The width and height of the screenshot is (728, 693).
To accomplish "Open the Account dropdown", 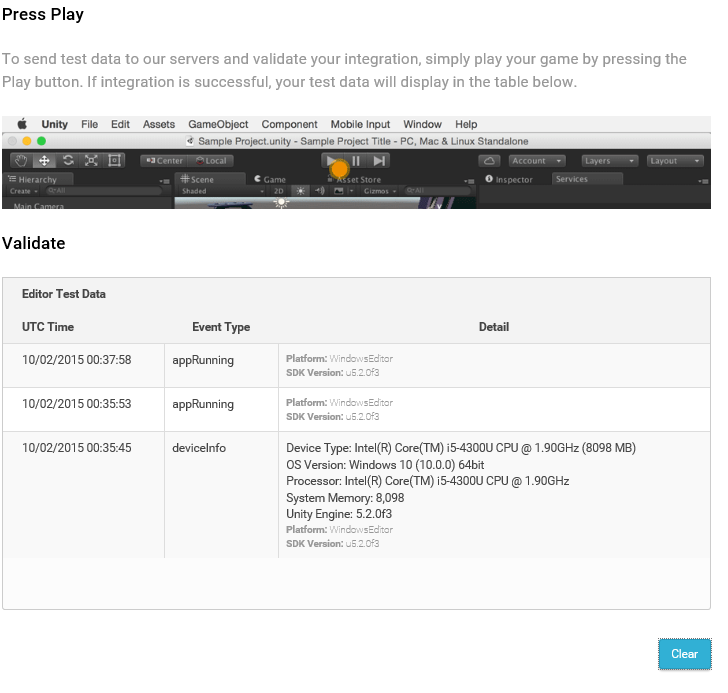I will click(x=537, y=161).
